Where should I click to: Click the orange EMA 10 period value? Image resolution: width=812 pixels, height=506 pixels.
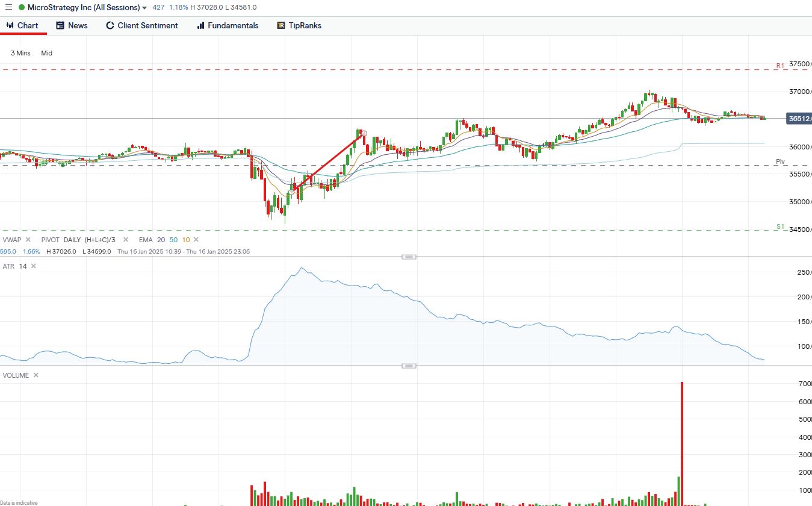click(186, 240)
